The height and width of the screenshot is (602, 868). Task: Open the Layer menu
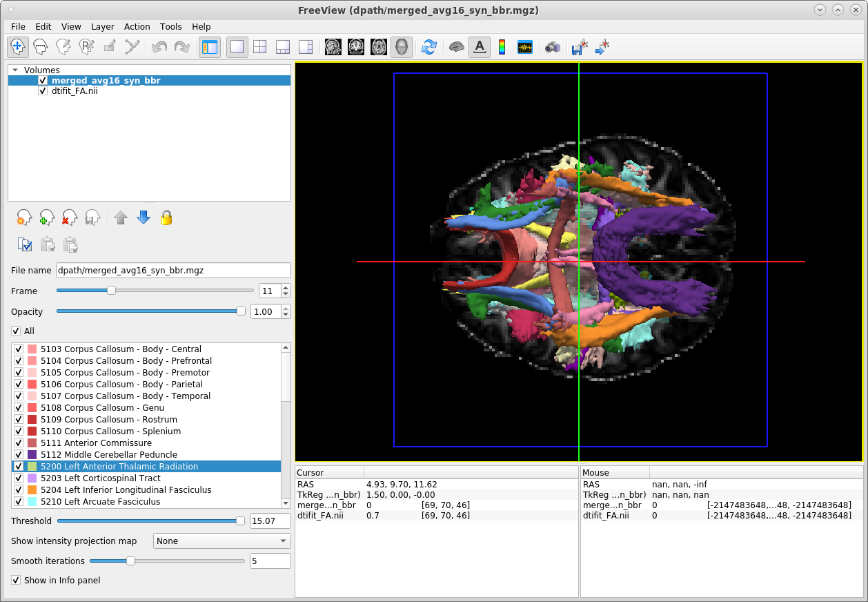point(102,26)
